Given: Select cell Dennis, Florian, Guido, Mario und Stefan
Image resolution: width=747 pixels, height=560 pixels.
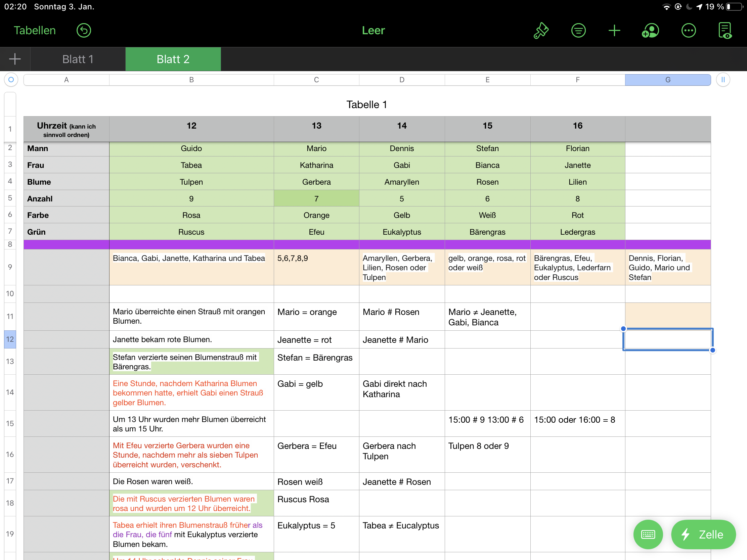Looking at the screenshot, I should pyautogui.click(x=668, y=267).
